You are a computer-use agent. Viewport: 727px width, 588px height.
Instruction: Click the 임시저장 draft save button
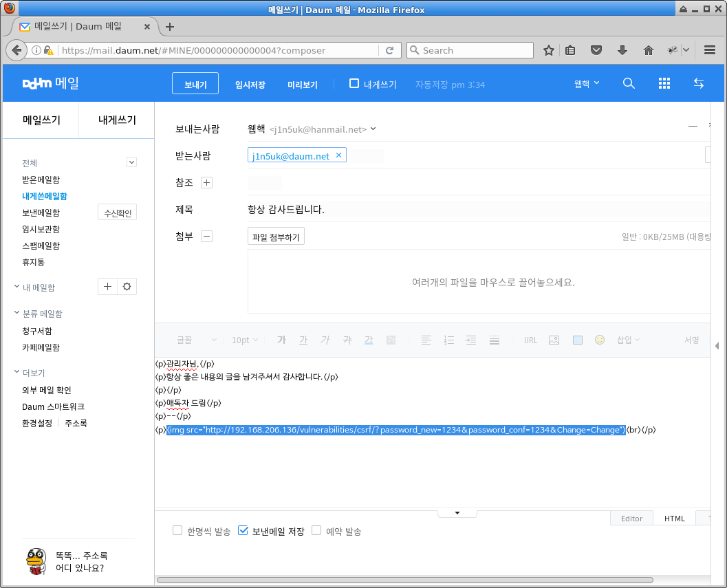(x=250, y=85)
